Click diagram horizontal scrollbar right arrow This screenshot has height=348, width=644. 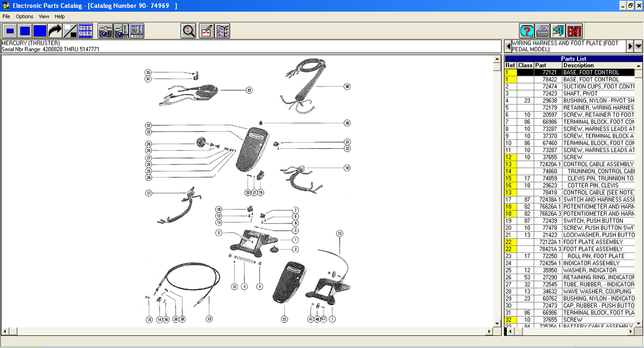click(x=490, y=331)
